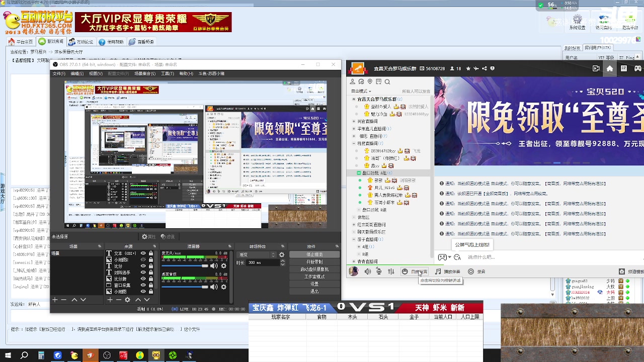Open OBS 设置 settings button
The image size is (644, 362).
(314, 284)
